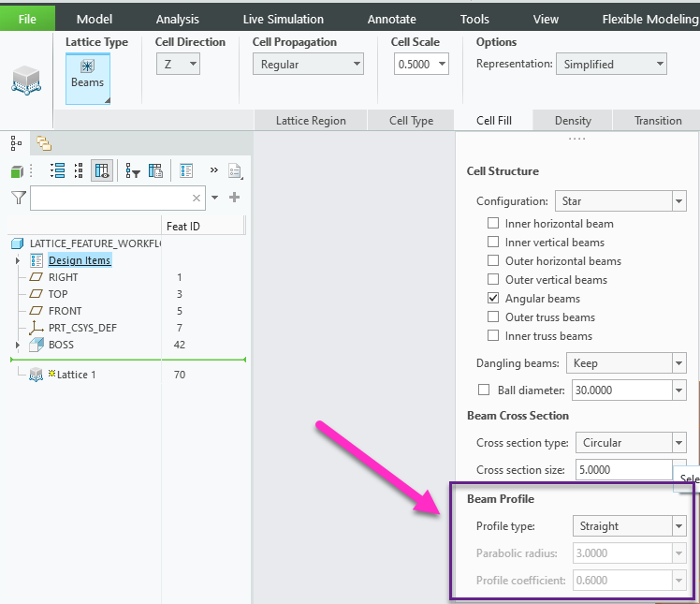This screenshot has height=604, width=700.
Task: Collapse all tree items icon
Action: pos(79,170)
